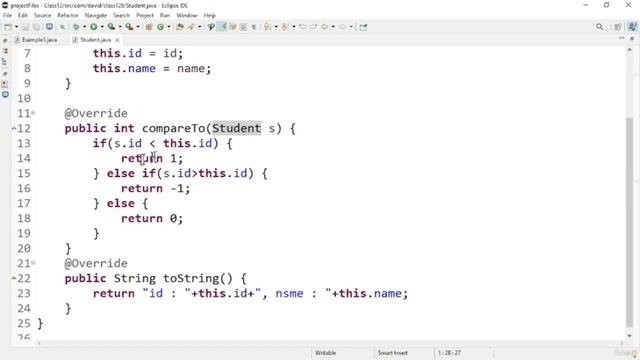Click the Save toolbar icon
The width and height of the screenshot is (640, 360).
pos(25,27)
